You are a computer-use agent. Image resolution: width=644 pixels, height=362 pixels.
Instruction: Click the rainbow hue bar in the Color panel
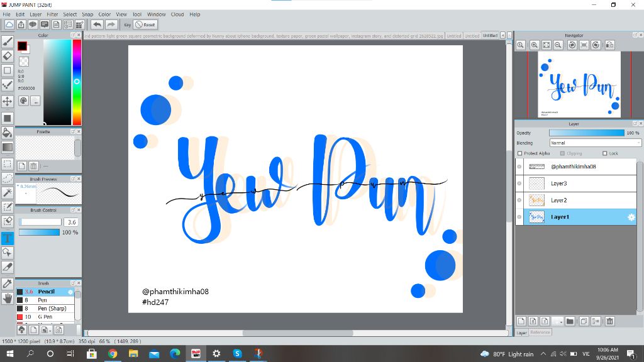point(77,82)
